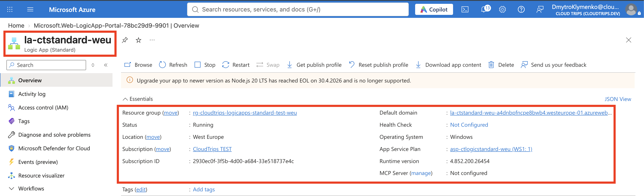Click Reset publish profile

[x=378, y=65]
